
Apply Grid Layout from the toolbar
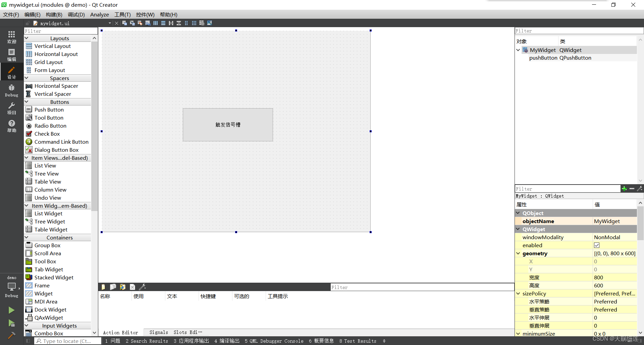pyautogui.click(x=194, y=23)
